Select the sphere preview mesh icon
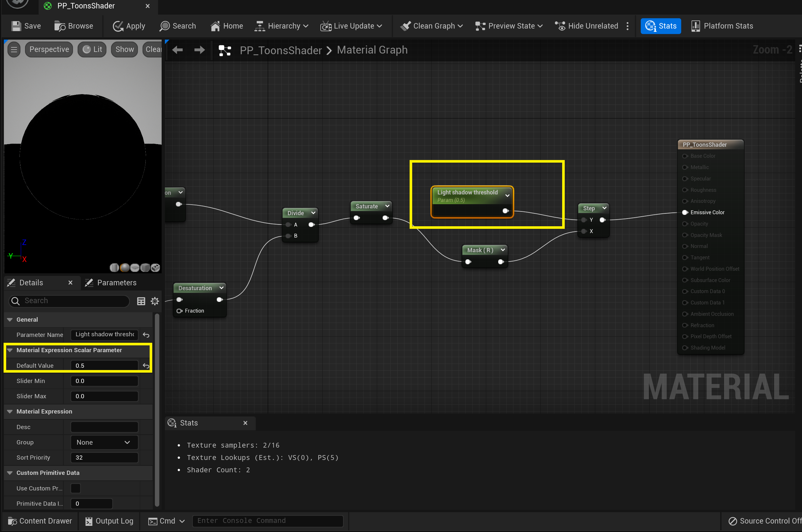802x532 pixels. 125,268
